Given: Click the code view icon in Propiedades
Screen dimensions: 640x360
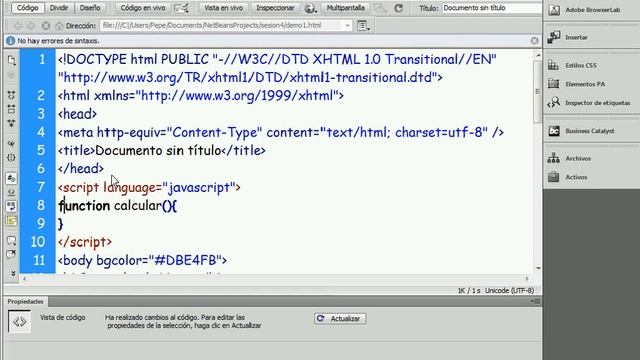Looking at the screenshot, I should [x=19, y=322].
